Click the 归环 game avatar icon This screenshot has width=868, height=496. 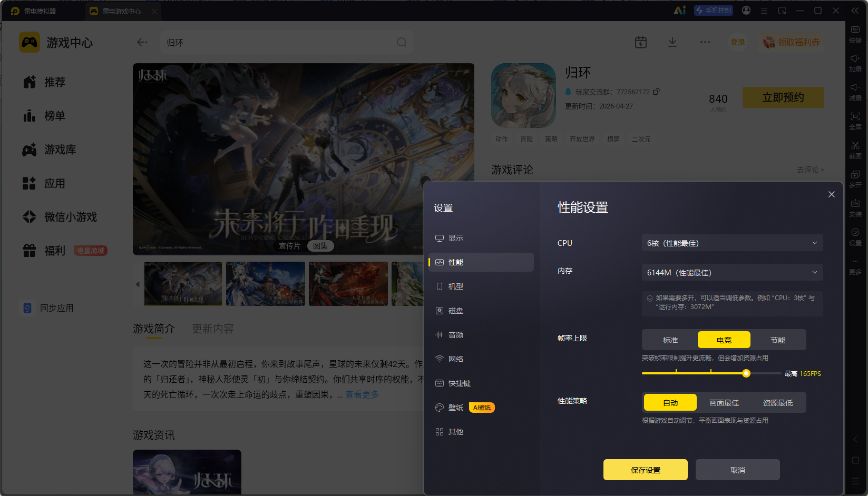point(523,95)
